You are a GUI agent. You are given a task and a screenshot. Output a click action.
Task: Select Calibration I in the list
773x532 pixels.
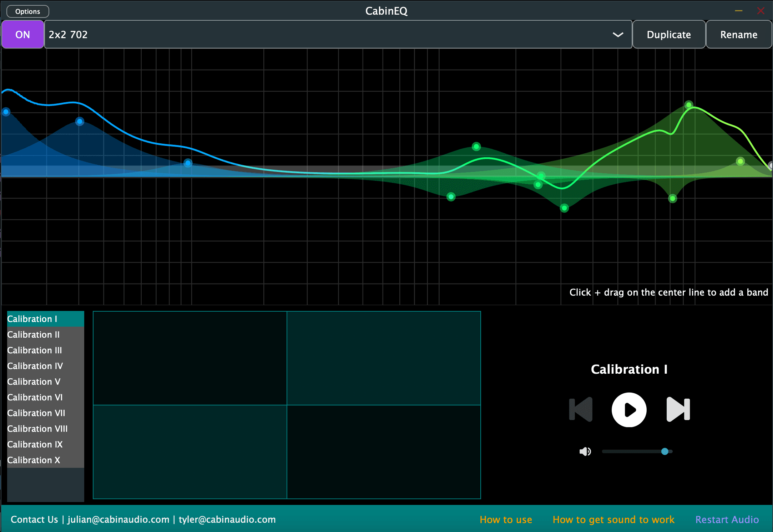click(46, 319)
